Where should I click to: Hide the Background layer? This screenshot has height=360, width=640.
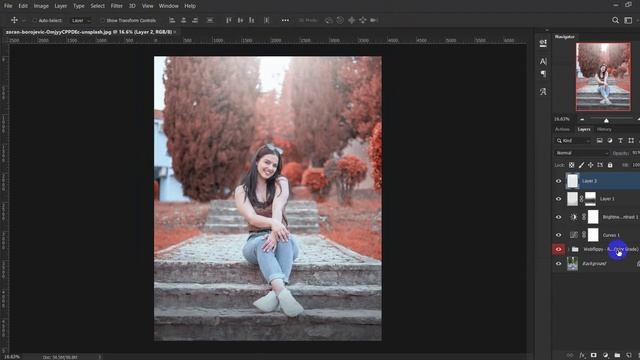point(558,264)
